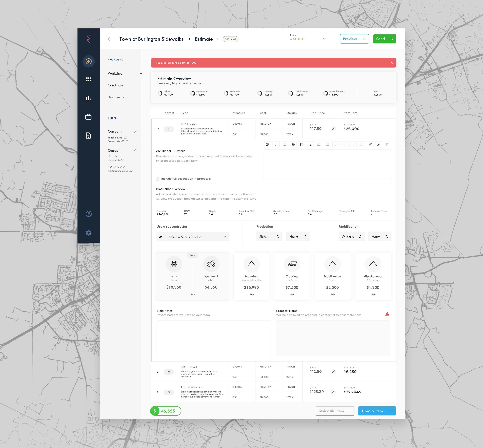The height and width of the screenshot is (448, 483).
Task: Open the Status WAITING dropdown
Action: pyautogui.click(x=307, y=39)
